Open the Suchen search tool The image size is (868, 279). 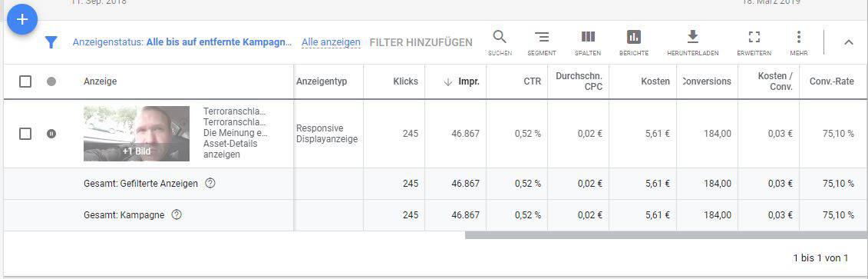click(x=500, y=43)
